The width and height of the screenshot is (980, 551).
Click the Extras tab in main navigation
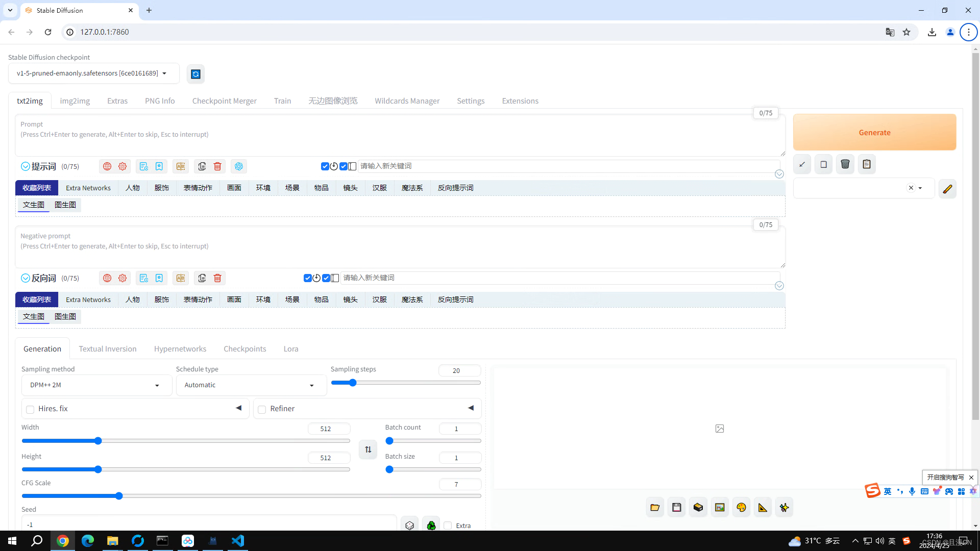117,100
